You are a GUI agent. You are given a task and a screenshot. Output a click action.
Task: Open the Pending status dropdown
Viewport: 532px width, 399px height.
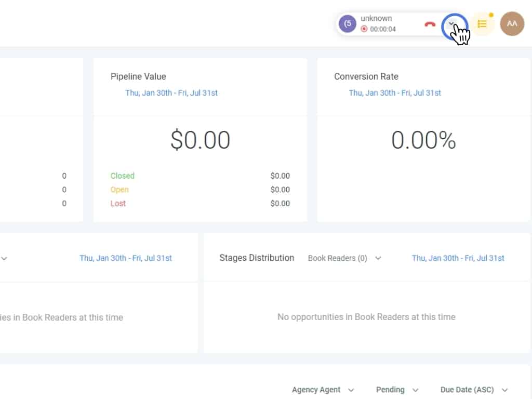coord(397,390)
